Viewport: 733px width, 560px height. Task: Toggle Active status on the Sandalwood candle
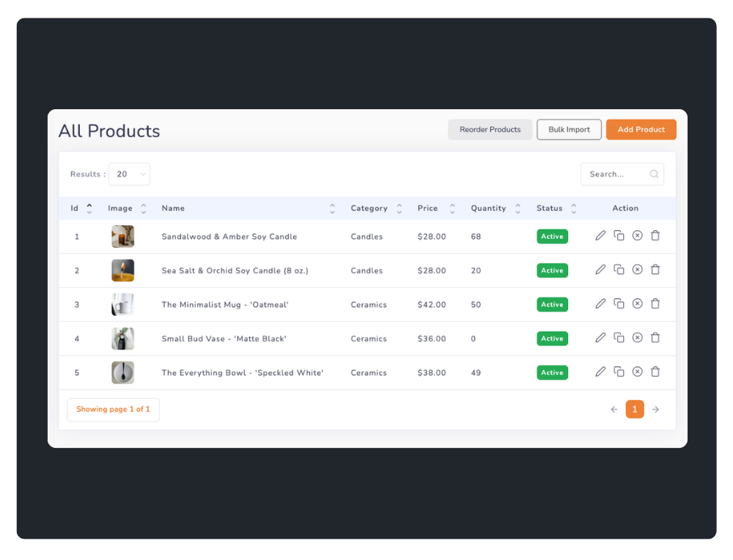tap(552, 236)
